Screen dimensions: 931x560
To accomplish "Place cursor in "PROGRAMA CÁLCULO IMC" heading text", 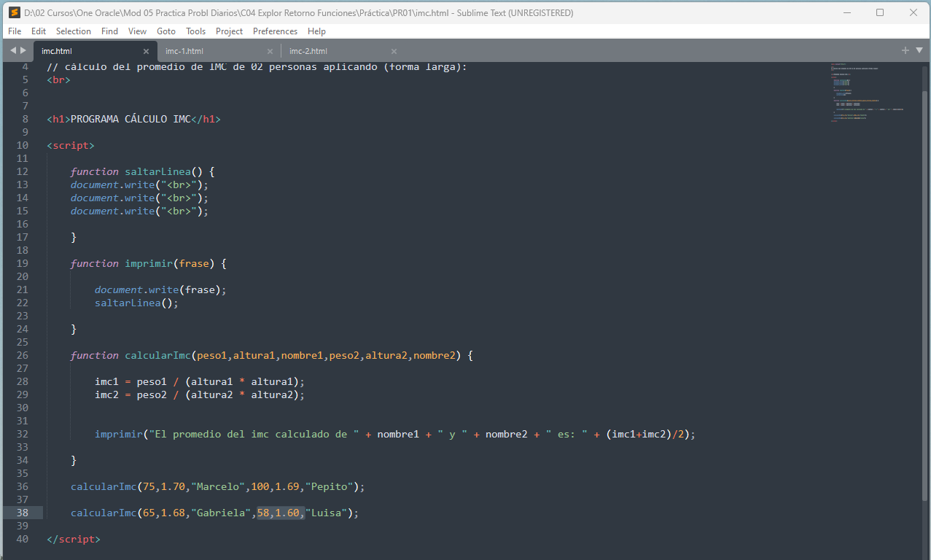I will tap(131, 119).
